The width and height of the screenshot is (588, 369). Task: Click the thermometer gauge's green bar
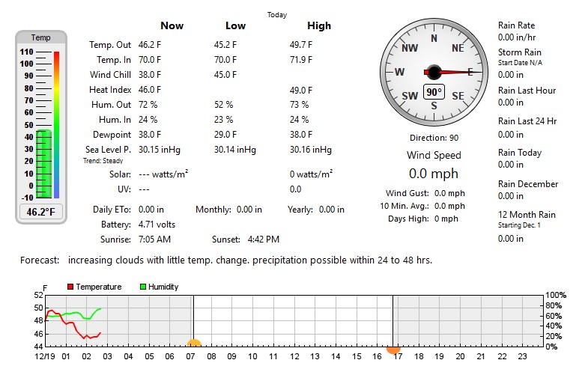[43, 163]
